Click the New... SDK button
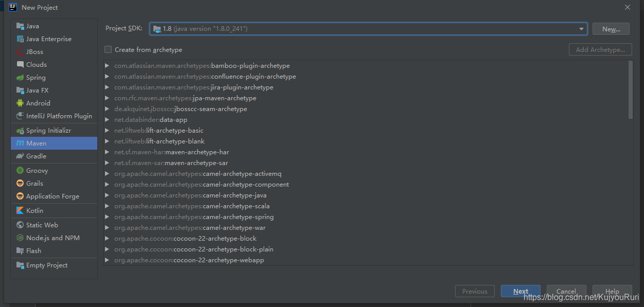644x307 pixels. tap(611, 29)
